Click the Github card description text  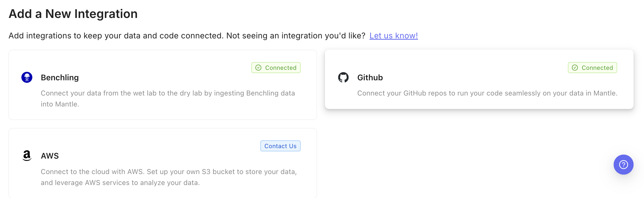[x=487, y=93]
